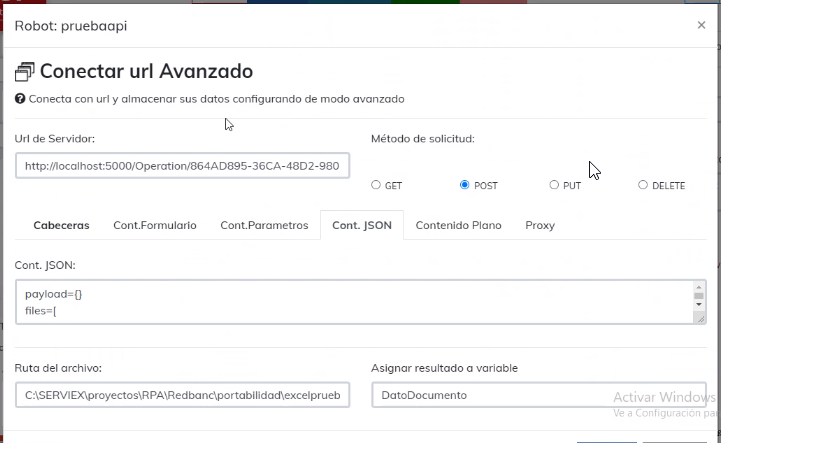Switch to the Cabeceras tab
The width and height of the screenshot is (819, 460).
pyautogui.click(x=61, y=225)
